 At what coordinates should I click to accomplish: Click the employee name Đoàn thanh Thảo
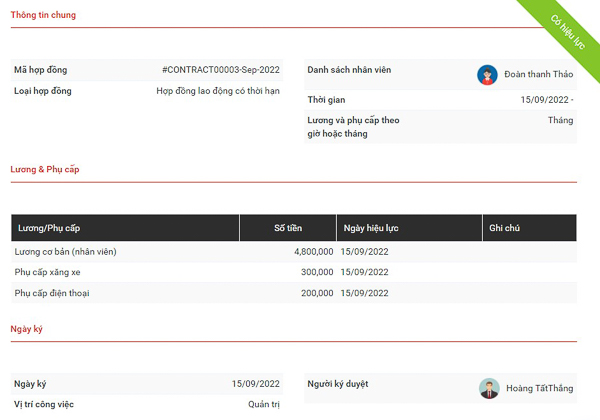pos(539,75)
